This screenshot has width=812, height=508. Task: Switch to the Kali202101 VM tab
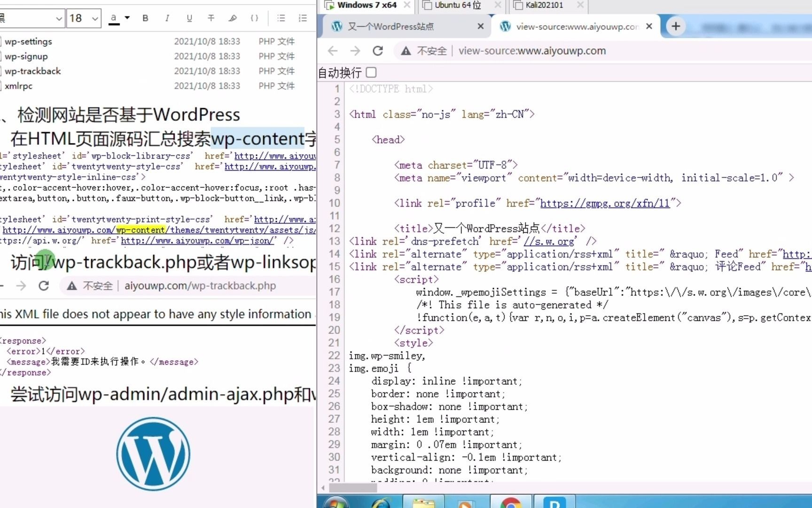[x=544, y=5]
